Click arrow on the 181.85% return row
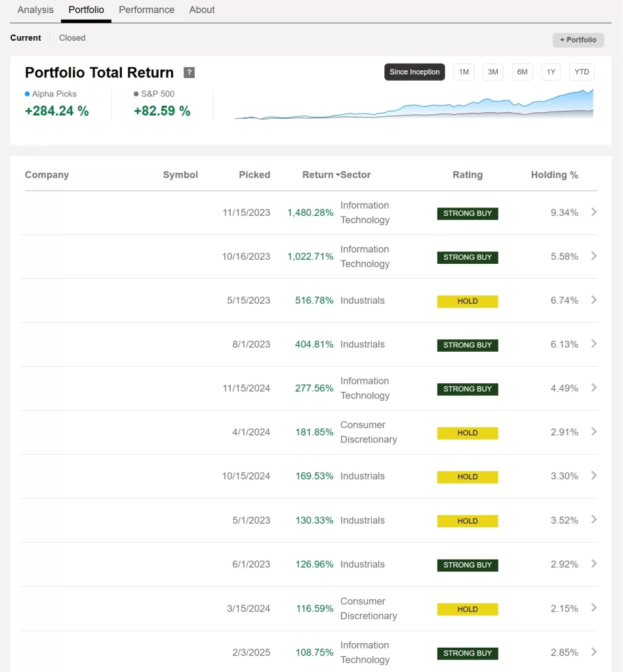 [x=593, y=432]
